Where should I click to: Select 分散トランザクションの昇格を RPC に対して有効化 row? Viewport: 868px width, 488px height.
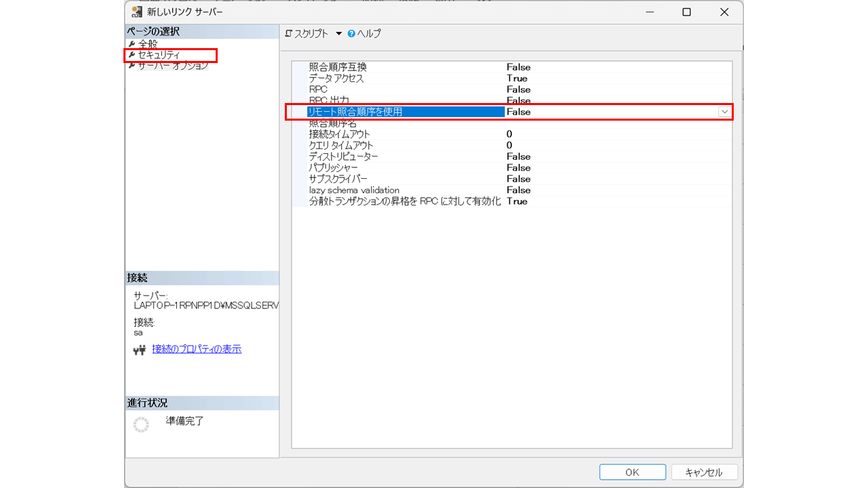[x=512, y=201]
